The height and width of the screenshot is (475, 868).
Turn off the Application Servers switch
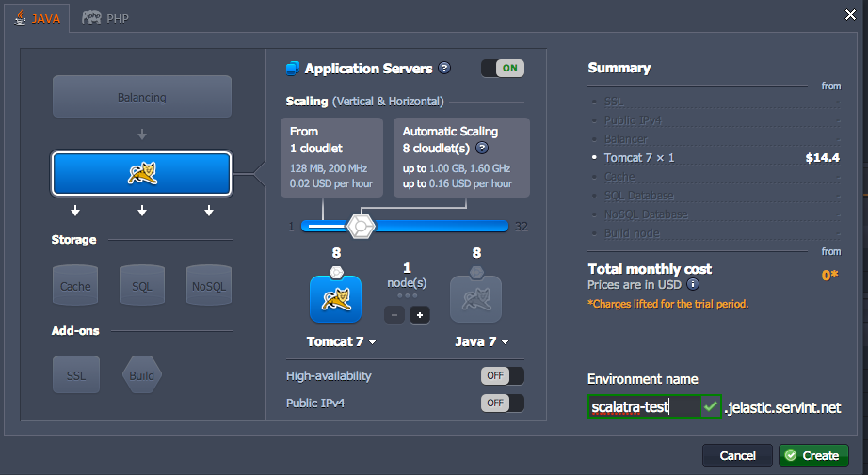pos(503,68)
